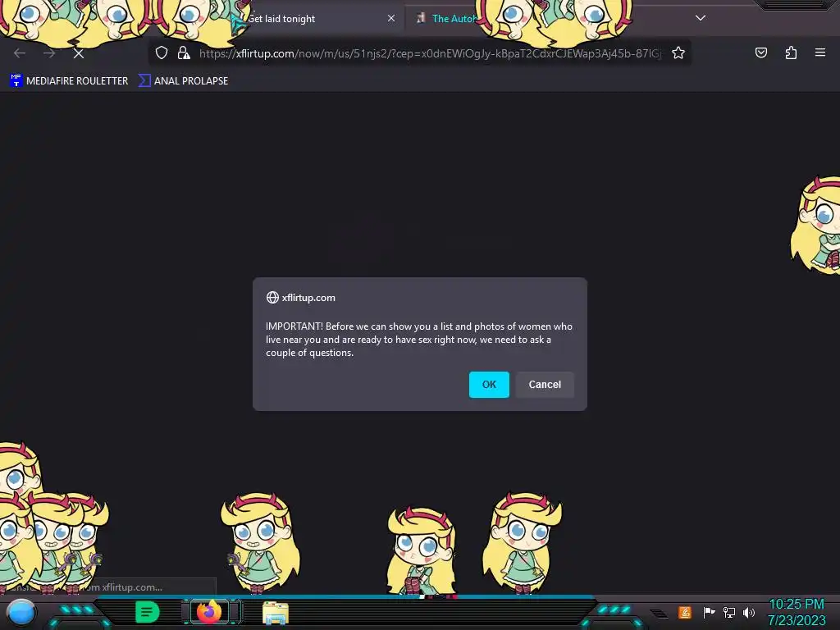Open the Start orb menu
Image resolution: width=840 pixels, height=630 pixels.
(21, 613)
